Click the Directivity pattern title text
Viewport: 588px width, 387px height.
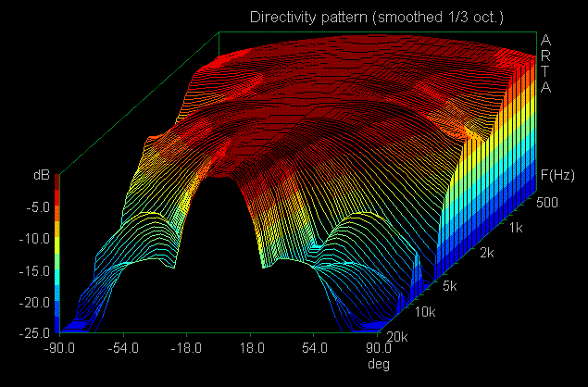click(378, 18)
